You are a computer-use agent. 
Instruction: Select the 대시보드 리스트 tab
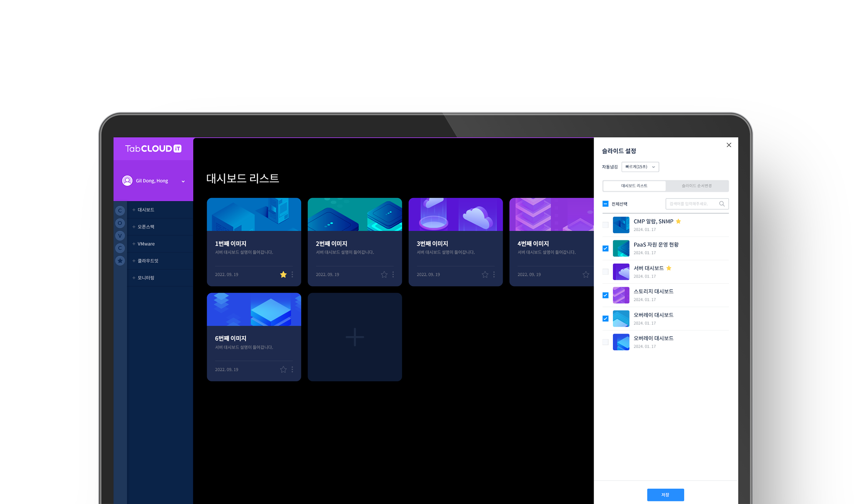pos(634,186)
